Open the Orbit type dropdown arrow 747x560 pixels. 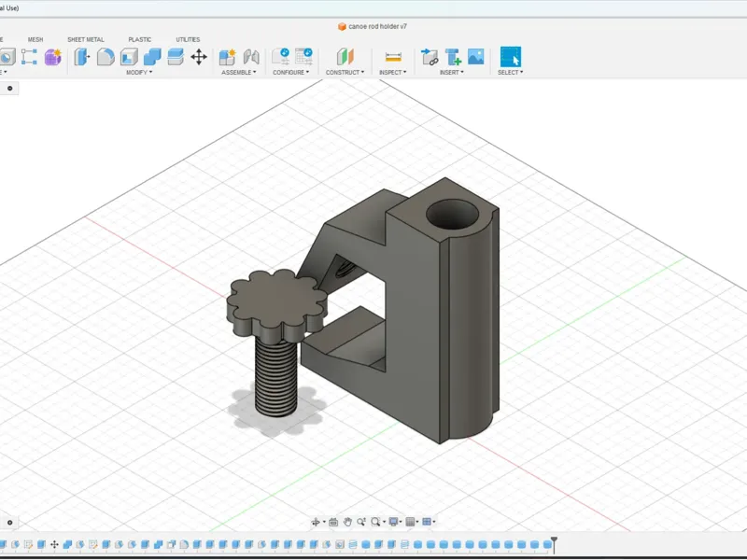pos(324,523)
